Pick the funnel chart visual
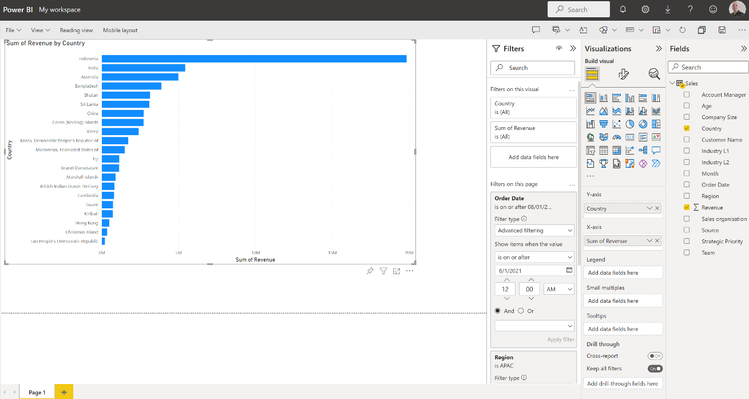Image resolution: width=749 pixels, height=399 pixels. 604,124
